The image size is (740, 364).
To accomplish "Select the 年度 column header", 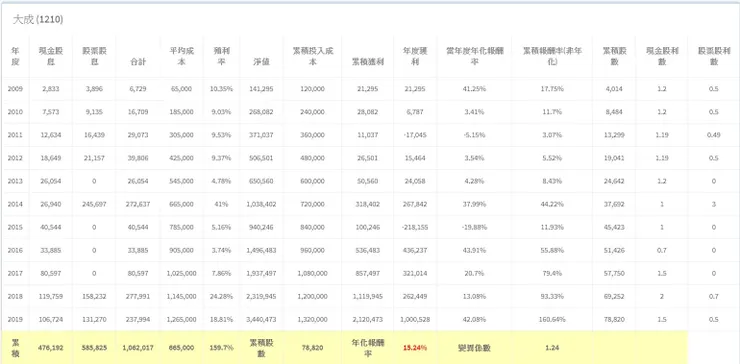I will [x=16, y=57].
